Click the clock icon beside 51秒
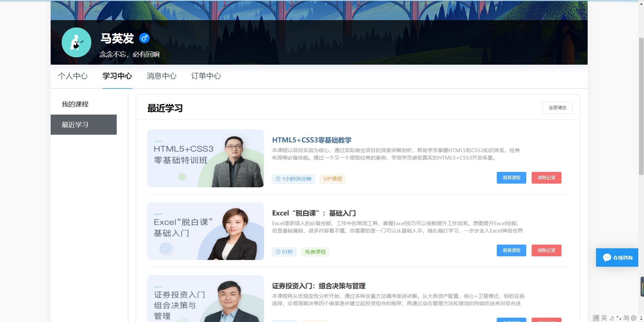Screen dimensions: 644x322 278,252
